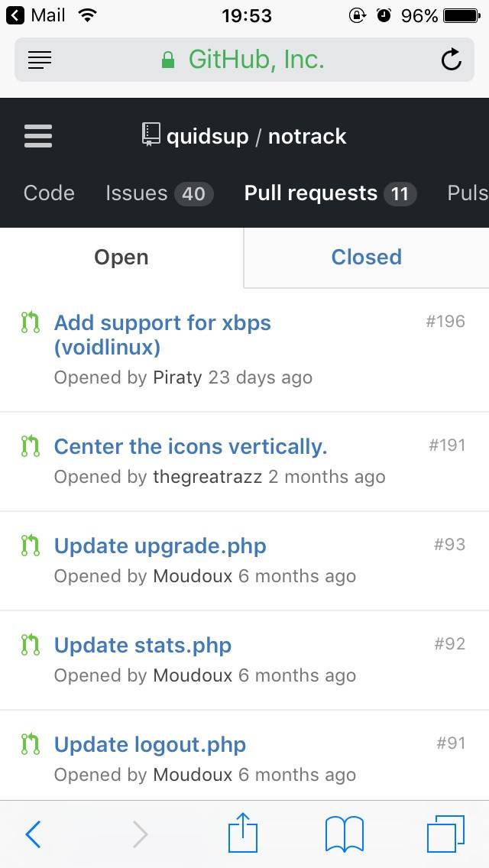The width and height of the screenshot is (489, 868).
Task: Click the pull request icon next to Update logout.php
Action: [x=29, y=744]
